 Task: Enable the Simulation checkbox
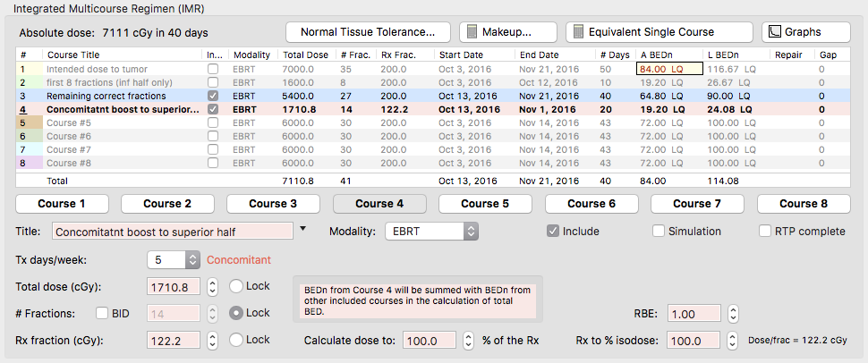pyautogui.click(x=660, y=232)
